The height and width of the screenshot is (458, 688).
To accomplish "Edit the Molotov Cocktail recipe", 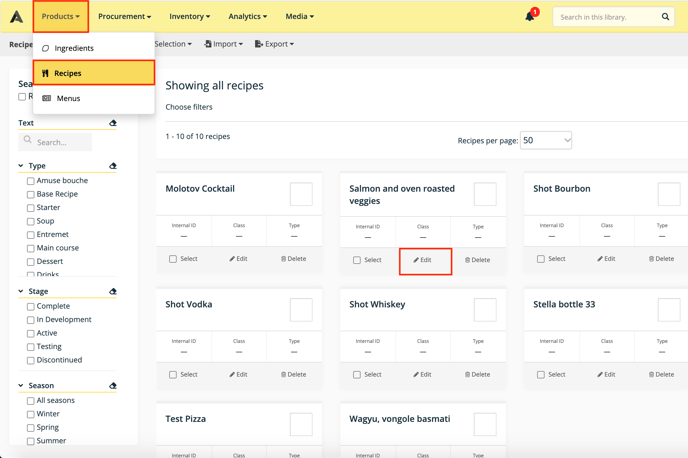I will 238,259.
